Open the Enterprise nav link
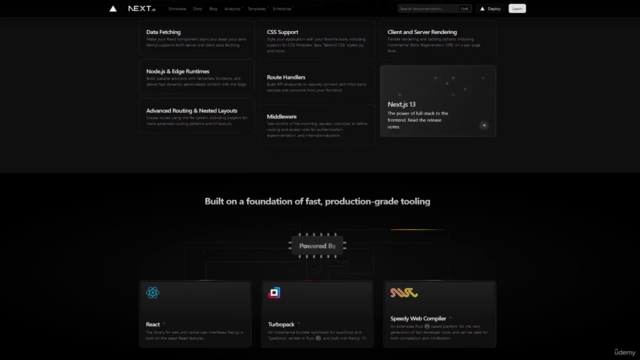Screen dimensions: 640x360 coord(282,9)
